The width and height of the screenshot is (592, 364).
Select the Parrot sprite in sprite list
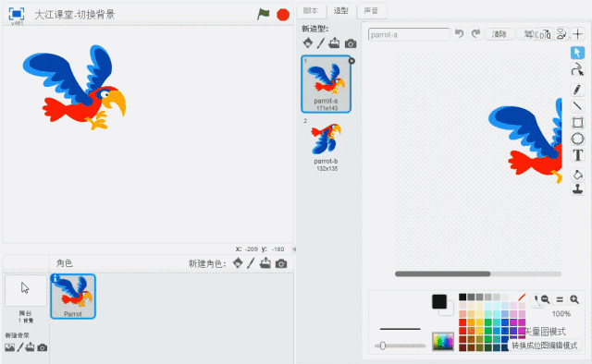[73, 297]
